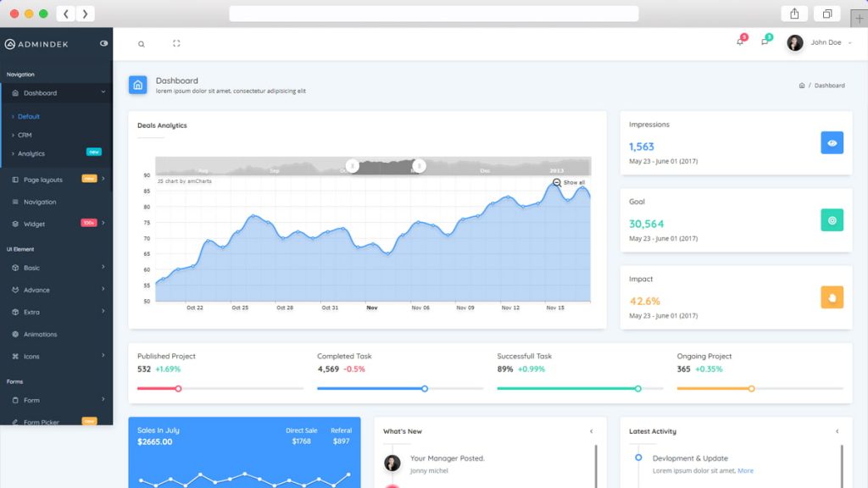This screenshot has width=868, height=488.
Task: Click the orange Impact hand icon
Action: [832, 297]
